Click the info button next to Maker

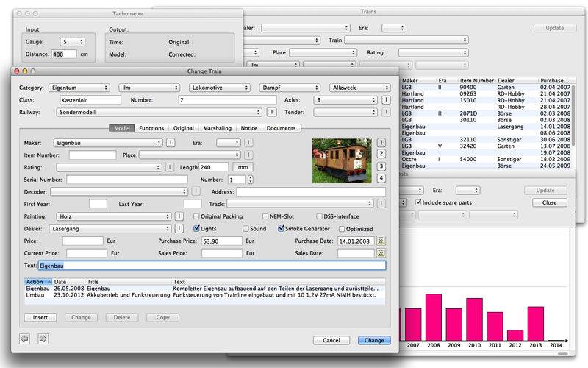pos(171,143)
